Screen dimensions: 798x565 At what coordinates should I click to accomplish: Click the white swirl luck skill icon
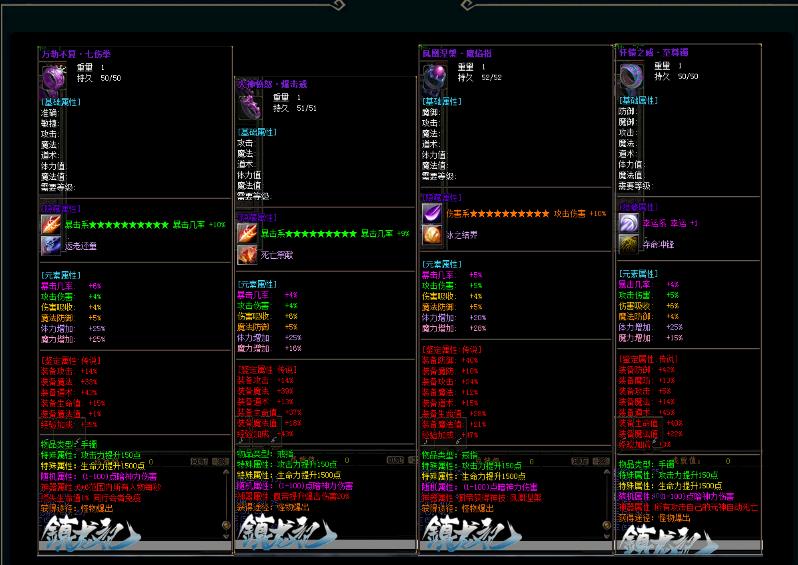[629, 223]
